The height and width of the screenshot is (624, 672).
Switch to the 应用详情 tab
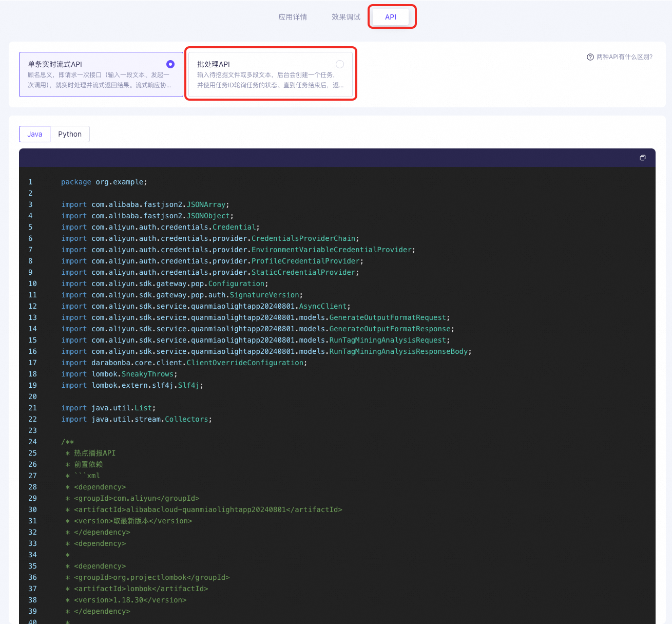293,17
